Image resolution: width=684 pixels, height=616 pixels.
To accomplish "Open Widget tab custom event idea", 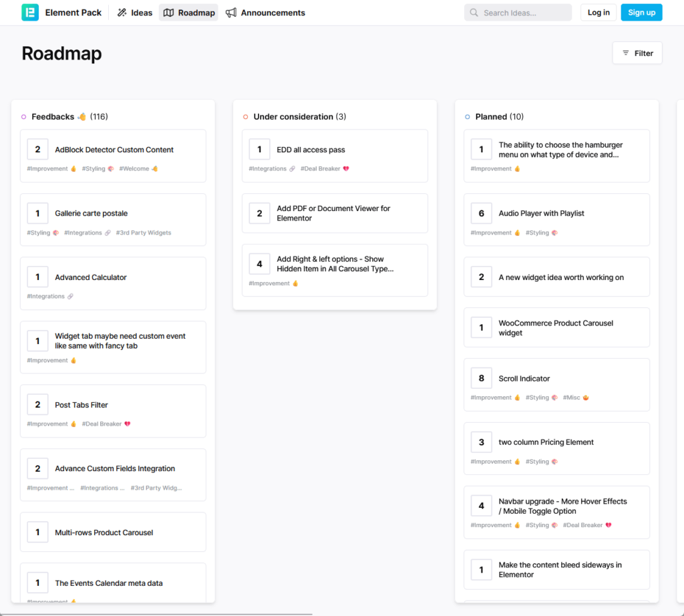I will point(120,341).
